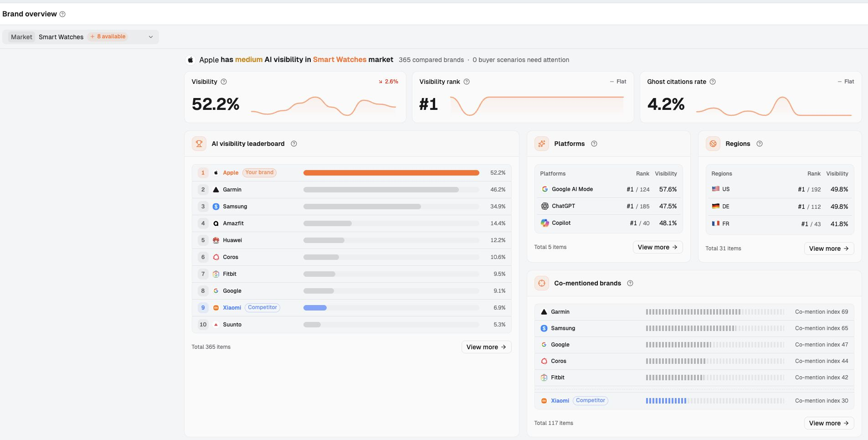Click the Garmin logo in the leaderboard

tap(216, 190)
